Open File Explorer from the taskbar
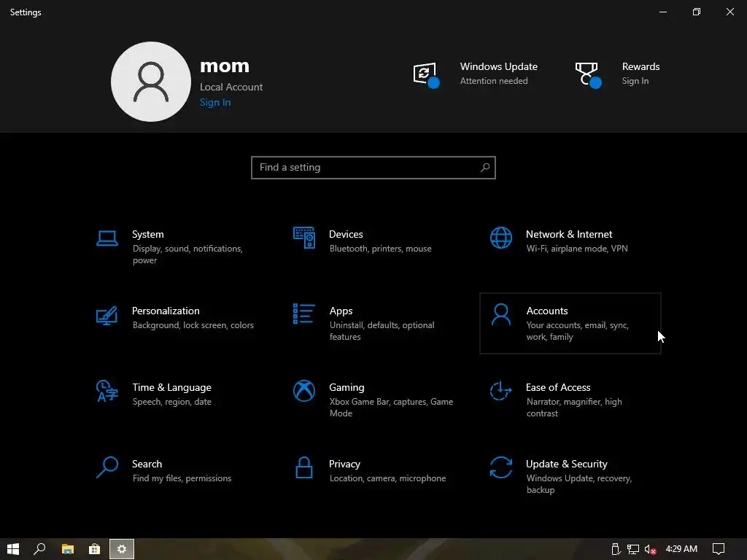Image resolution: width=747 pixels, height=560 pixels. tap(68, 549)
